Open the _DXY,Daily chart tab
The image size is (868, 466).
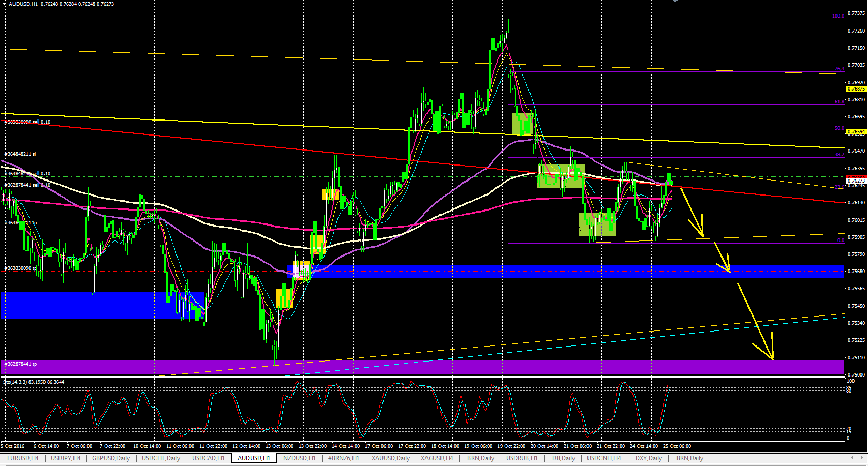(x=647, y=458)
